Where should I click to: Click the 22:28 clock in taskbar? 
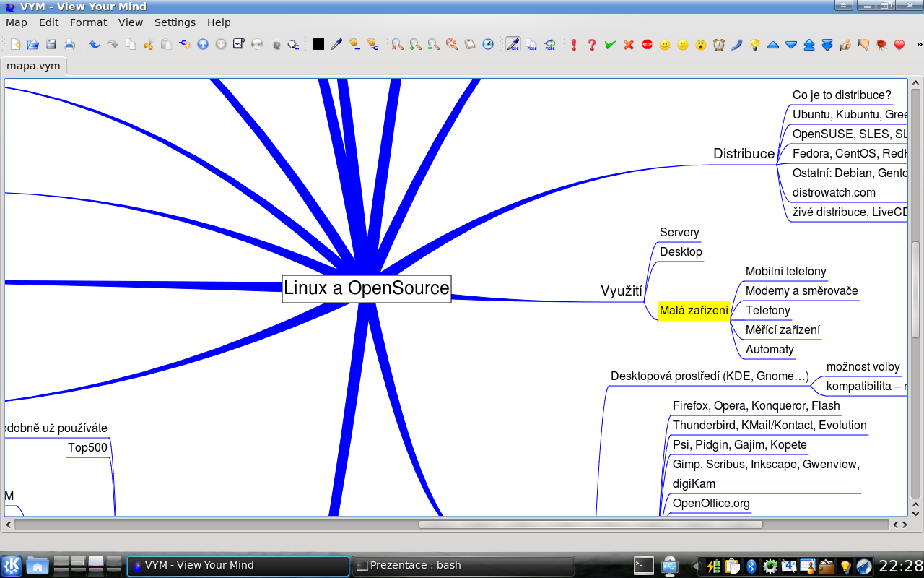click(900, 566)
